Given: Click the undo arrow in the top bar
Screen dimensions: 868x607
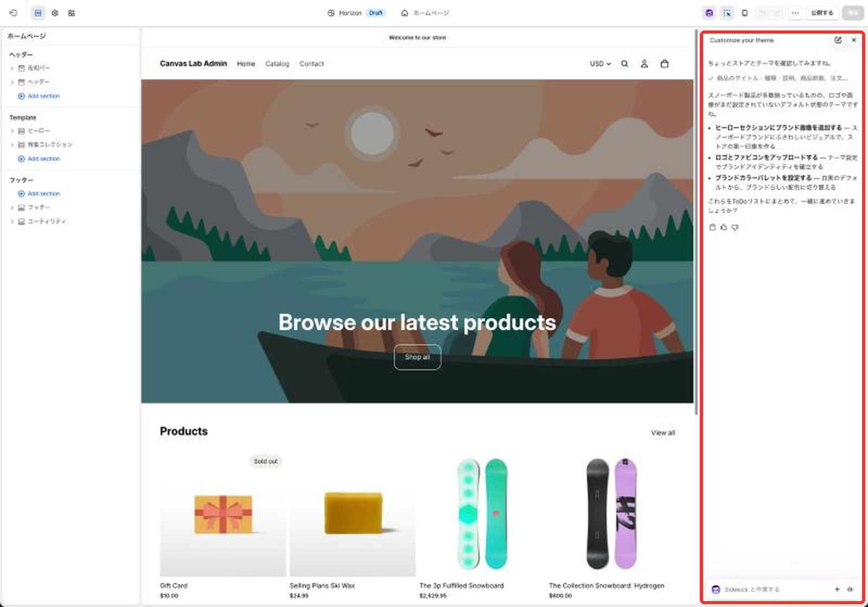Looking at the screenshot, I should (763, 13).
